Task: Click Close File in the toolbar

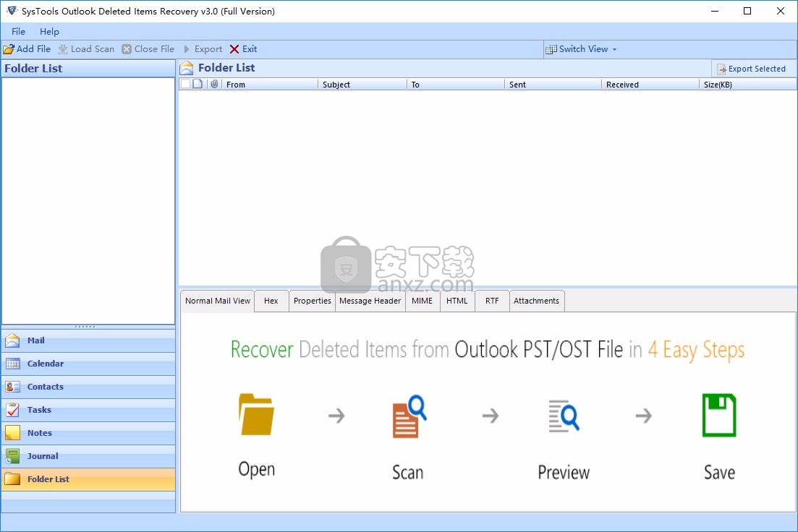Action: click(x=148, y=49)
